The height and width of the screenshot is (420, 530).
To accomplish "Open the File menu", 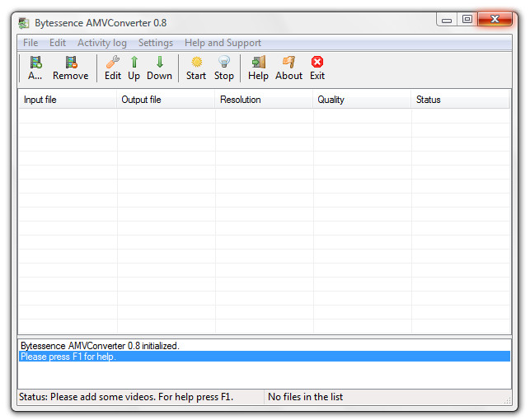I will (x=30, y=43).
